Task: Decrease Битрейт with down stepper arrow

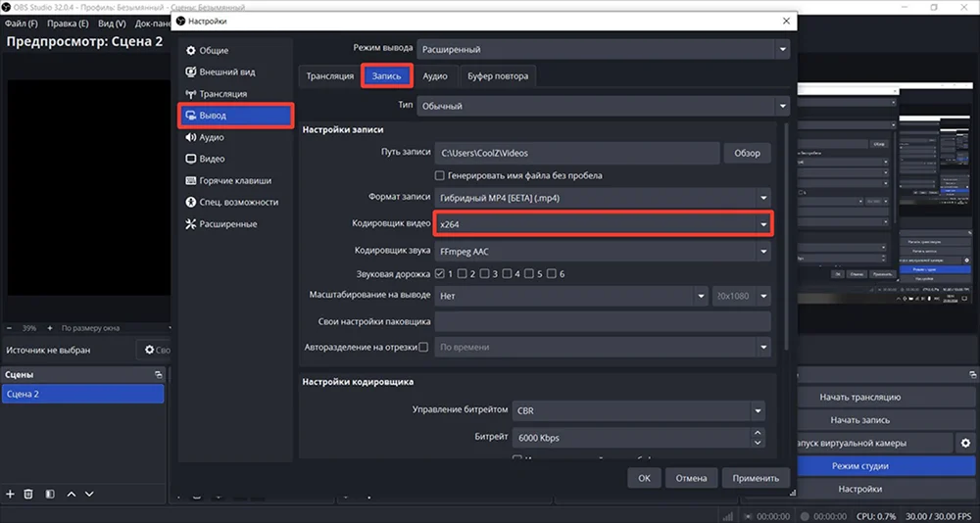Action: 758,443
